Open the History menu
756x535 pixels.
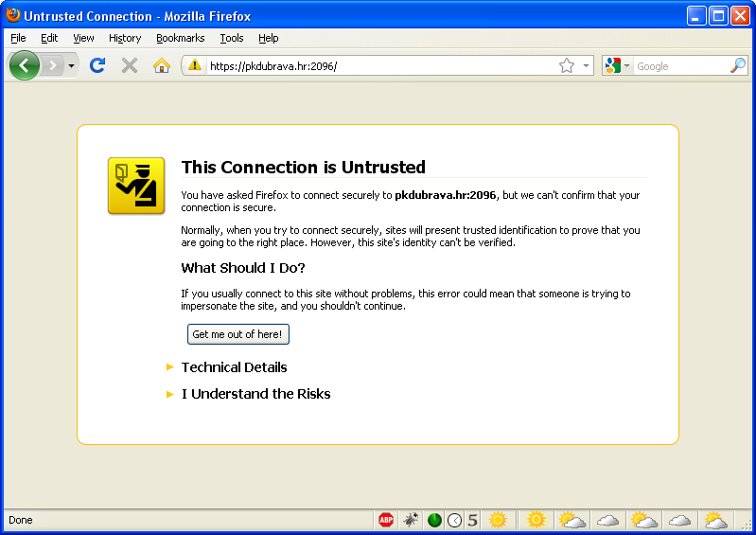125,38
